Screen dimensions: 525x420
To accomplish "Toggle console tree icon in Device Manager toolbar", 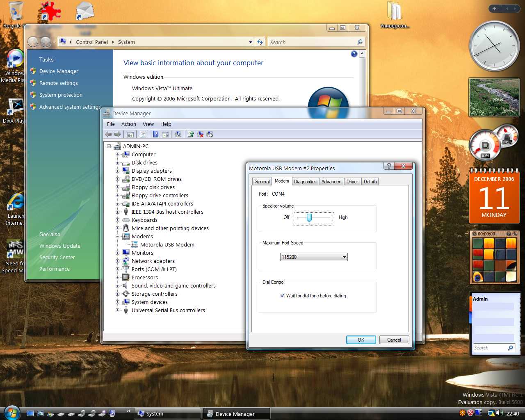I will tap(130, 134).
